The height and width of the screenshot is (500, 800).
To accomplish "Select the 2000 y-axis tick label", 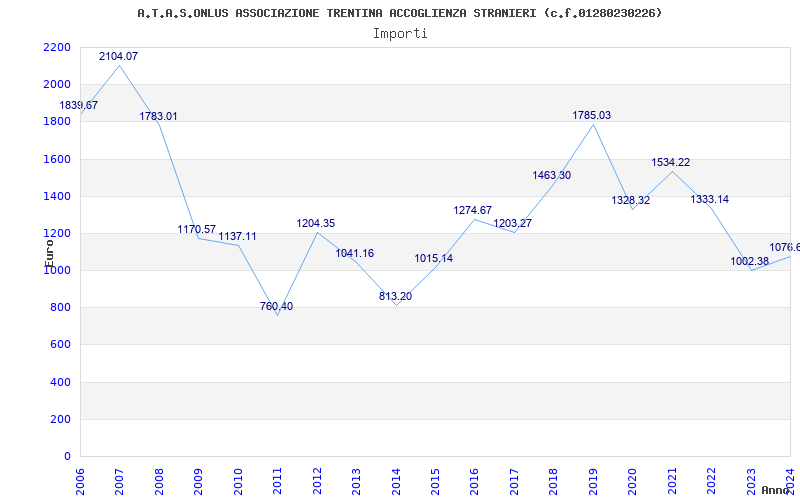I will point(57,85).
